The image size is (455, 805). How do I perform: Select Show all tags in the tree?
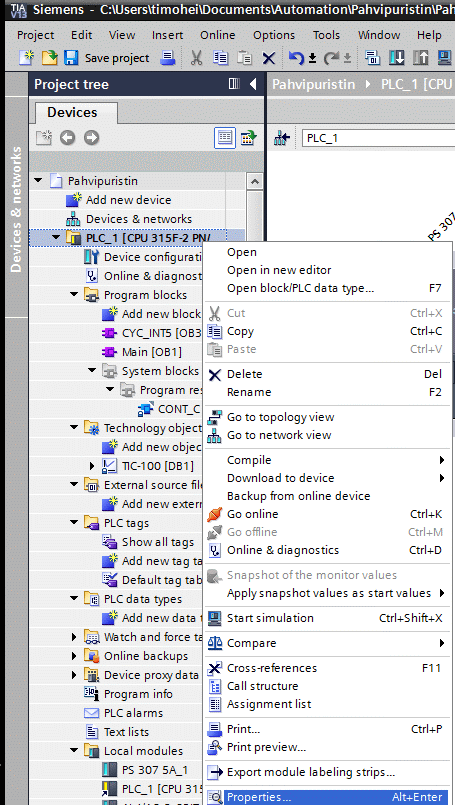(158, 542)
